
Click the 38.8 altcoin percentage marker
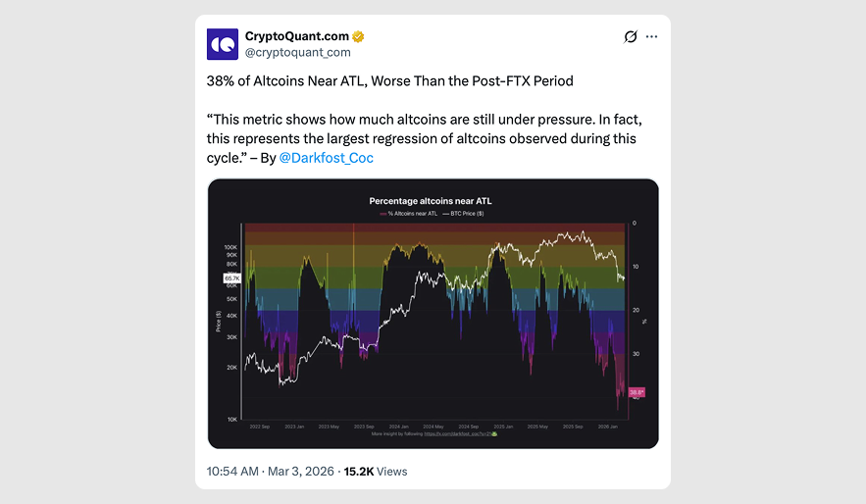pos(636,391)
